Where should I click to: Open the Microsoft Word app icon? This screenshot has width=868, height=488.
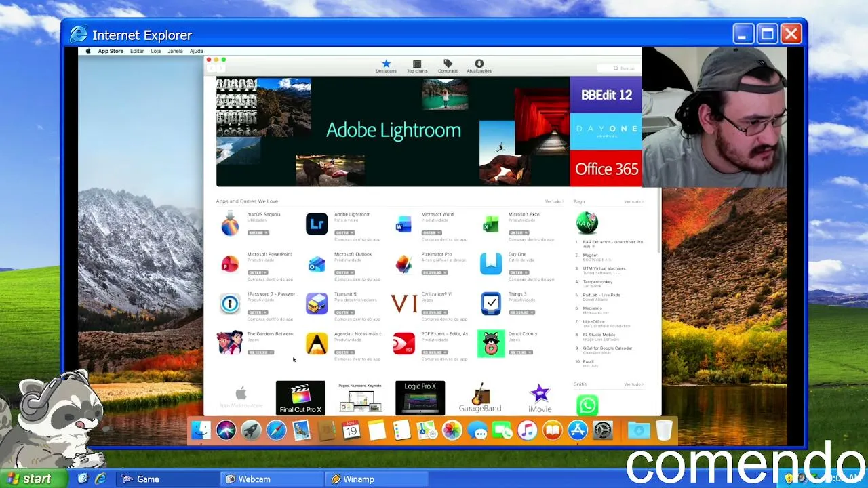click(x=403, y=224)
